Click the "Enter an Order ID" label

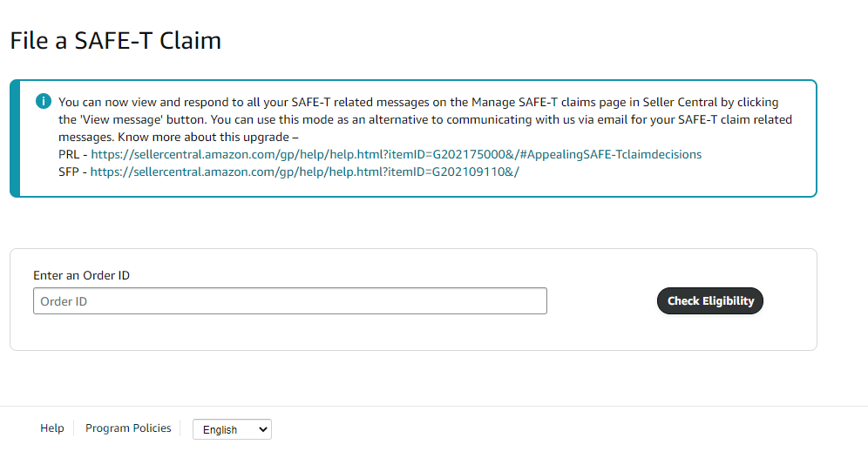tap(81, 275)
